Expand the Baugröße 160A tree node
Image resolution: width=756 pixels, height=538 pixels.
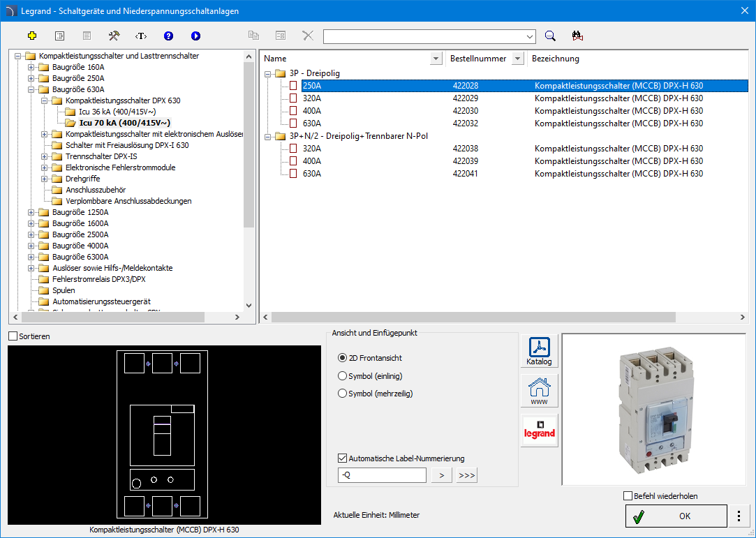31,67
